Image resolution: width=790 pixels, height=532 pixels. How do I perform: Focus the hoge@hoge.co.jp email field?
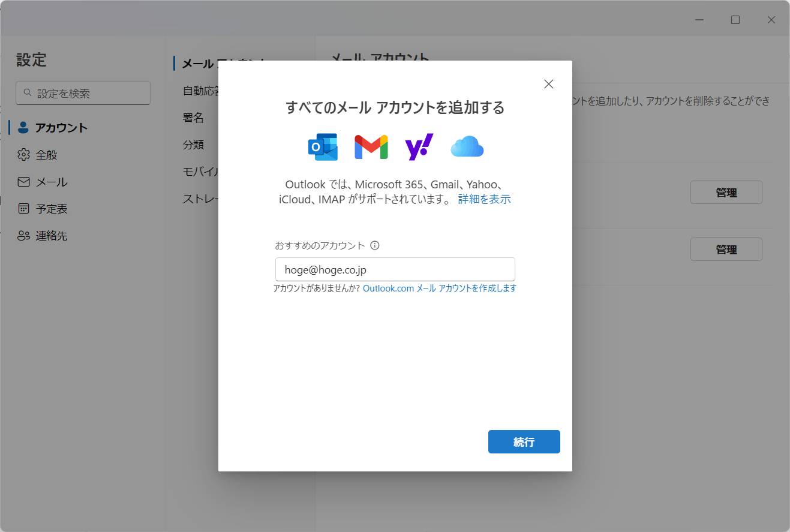point(395,269)
